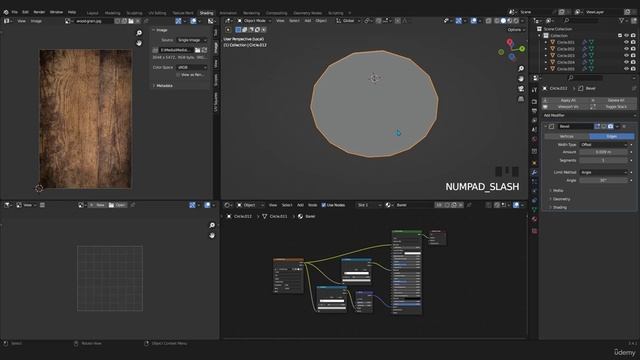Click the wood grain image thumbnail
Image resolution: width=640 pixels, height=360 pixels.
click(85, 119)
